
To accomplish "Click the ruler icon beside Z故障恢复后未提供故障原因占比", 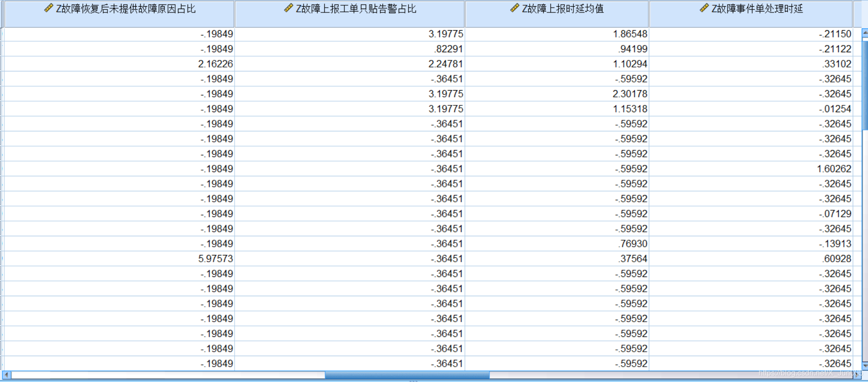I will pyautogui.click(x=48, y=8).
